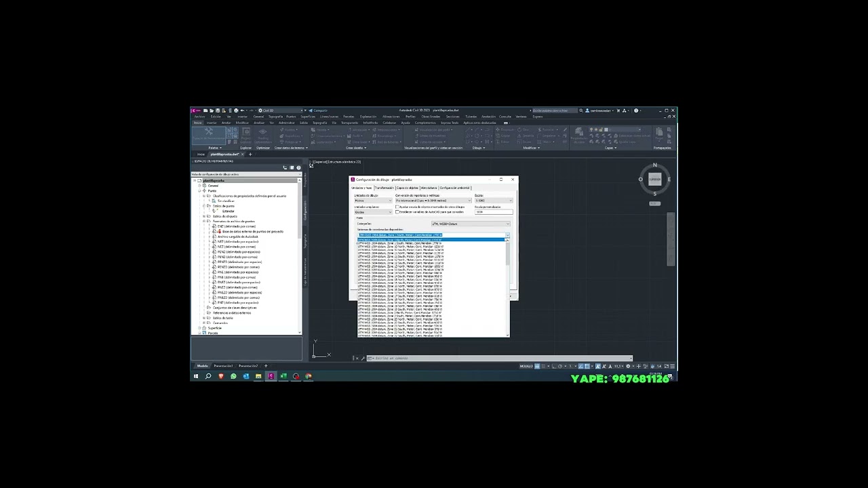Switch to Presentación1 layout tab
868x488 pixels.
pos(223,366)
